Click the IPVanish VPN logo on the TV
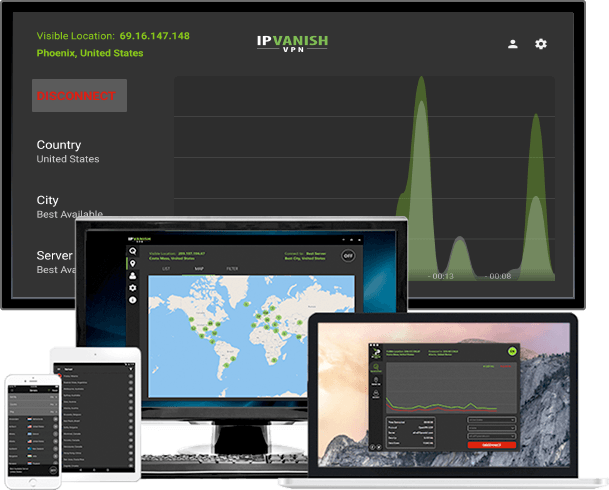The image size is (609, 490). (292, 43)
